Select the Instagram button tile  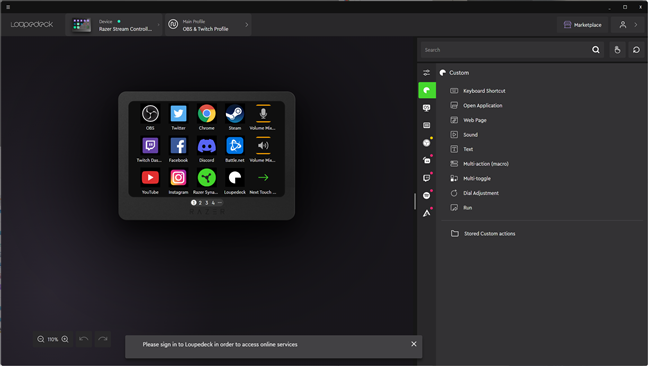click(x=179, y=181)
